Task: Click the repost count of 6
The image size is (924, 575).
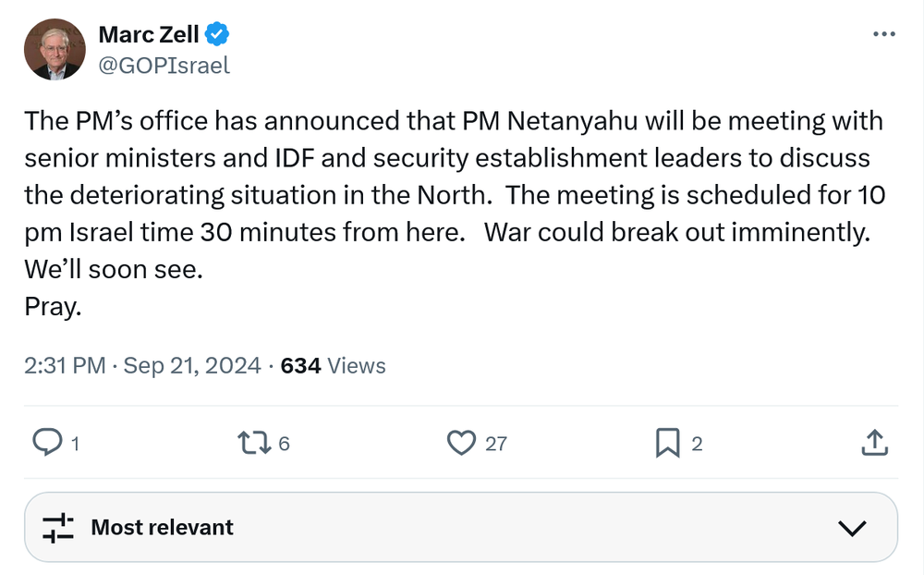Action: [x=284, y=444]
